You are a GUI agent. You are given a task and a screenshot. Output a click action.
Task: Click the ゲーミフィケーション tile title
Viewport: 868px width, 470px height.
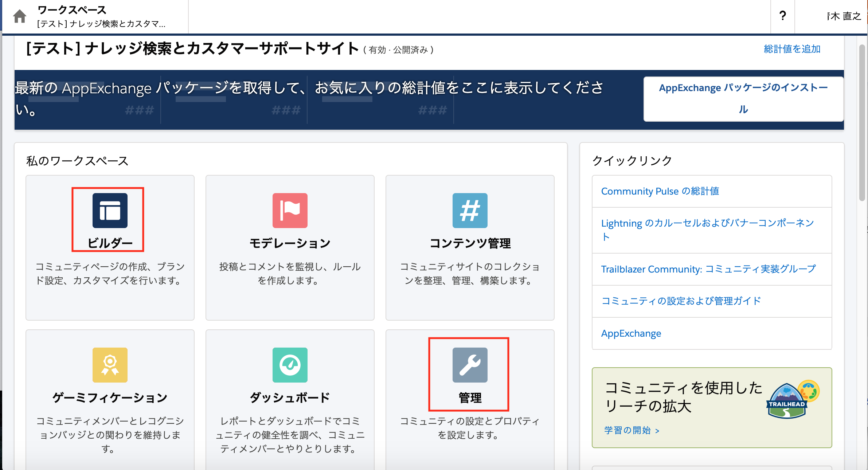point(110,397)
